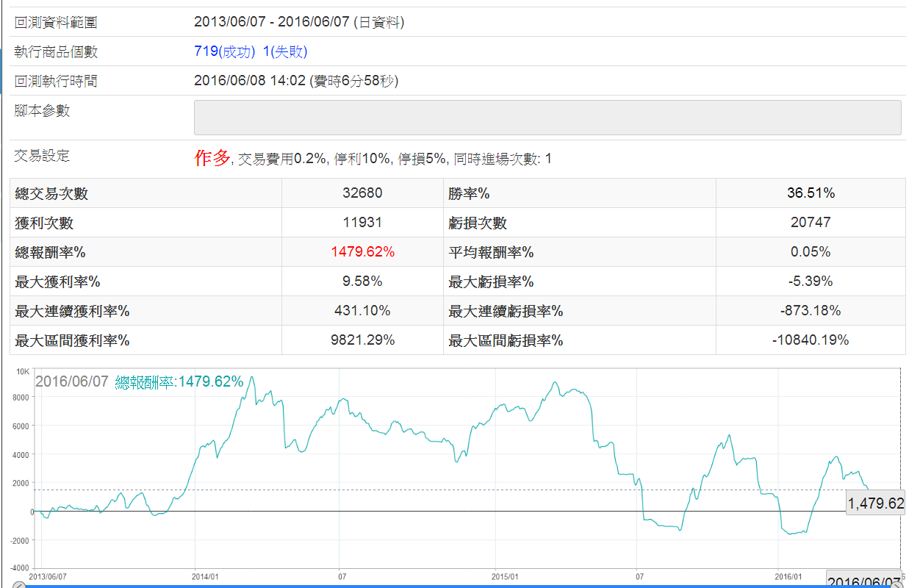Image resolution: width=909 pixels, height=588 pixels.
Task: Click the 總交易次數 value 32680
Action: click(x=362, y=193)
